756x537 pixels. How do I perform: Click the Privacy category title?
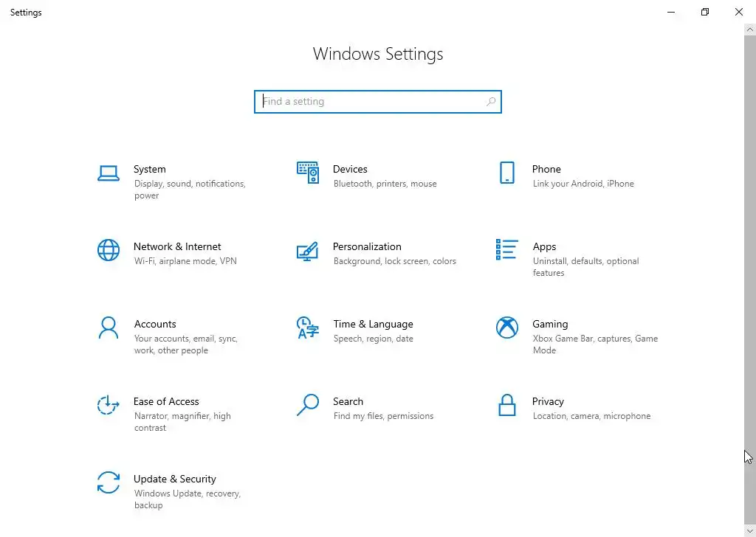548,402
